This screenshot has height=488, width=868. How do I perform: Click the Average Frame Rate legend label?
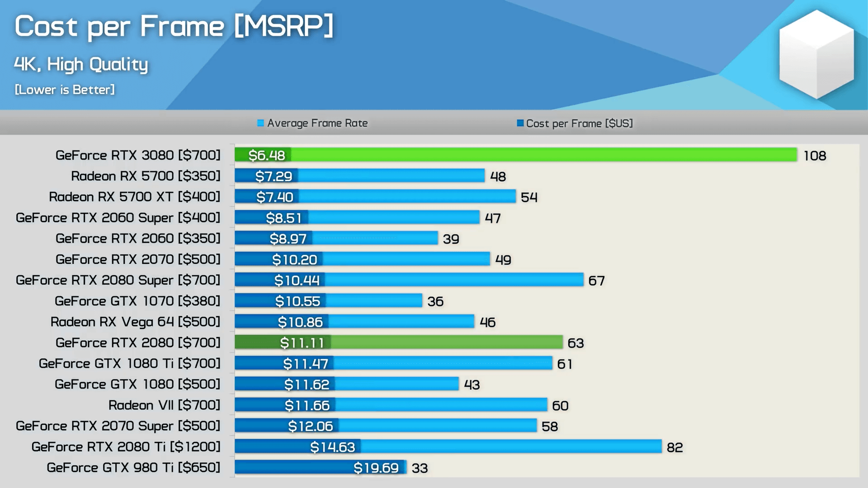click(317, 123)
